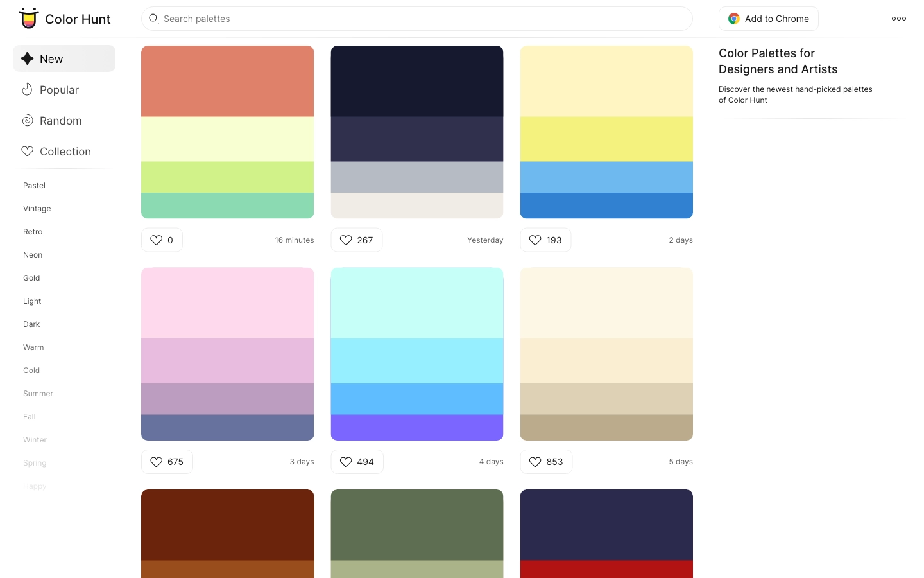Viewport: 924px width, 578px height.
Task: Select the gray swatch in Yesterday palette
Action: click(x=417, y=177)
